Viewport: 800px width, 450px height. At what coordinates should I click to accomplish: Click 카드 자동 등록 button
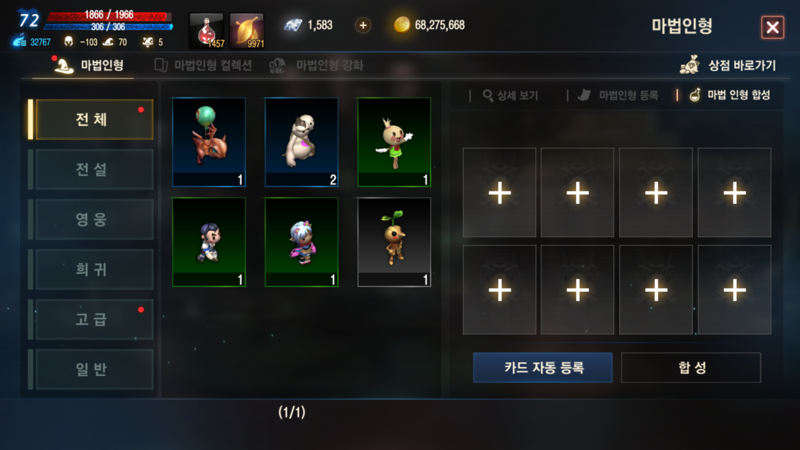pyautogui.click(x=543, y=367)
